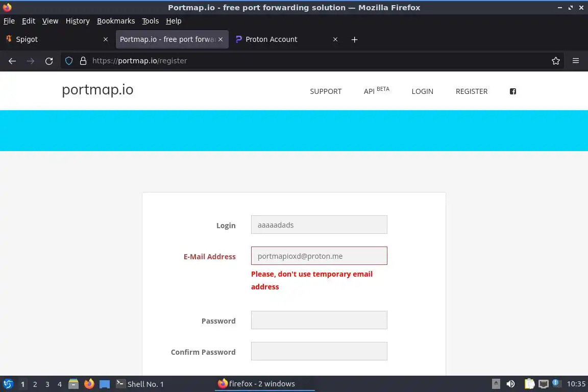This screenshot has height=392, width=588.
Task: Open Shell No. 1 terminal window
Action: click(x=140, y=384)
